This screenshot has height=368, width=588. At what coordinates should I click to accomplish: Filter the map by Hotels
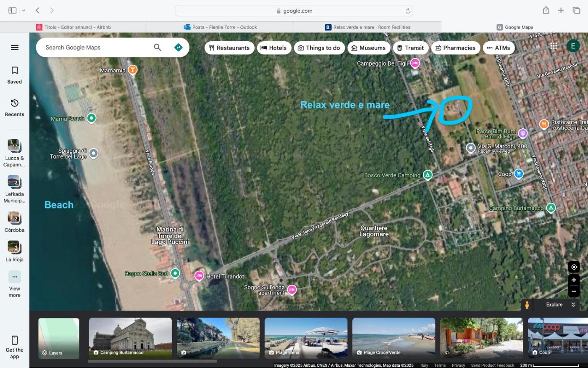point(273,48)
